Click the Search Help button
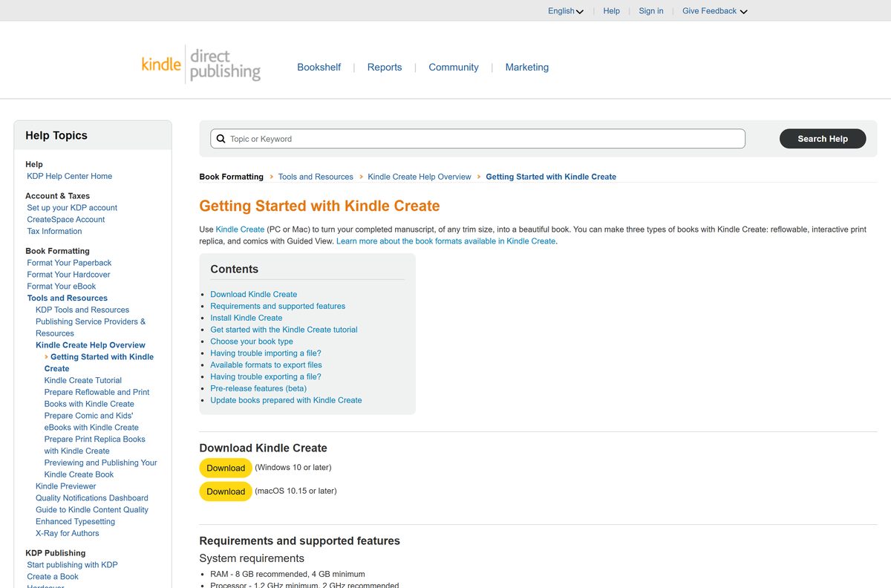The image size is (891, 588). click(823, 139)
